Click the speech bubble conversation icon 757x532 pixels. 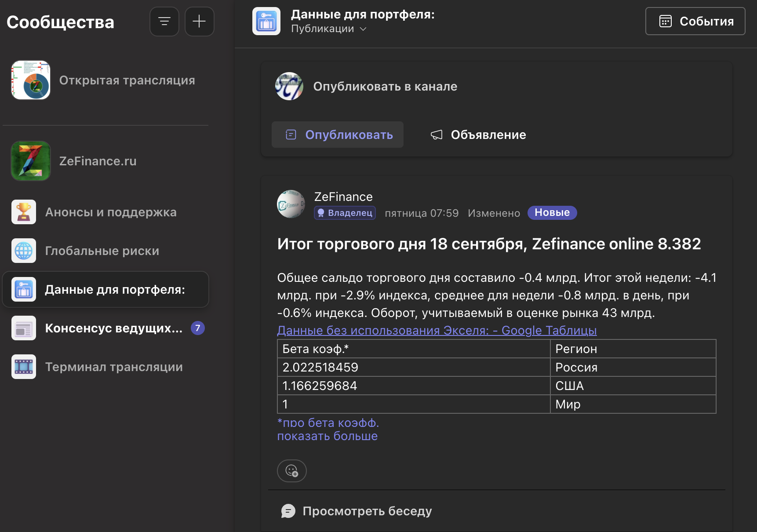[x=288, y=511]
